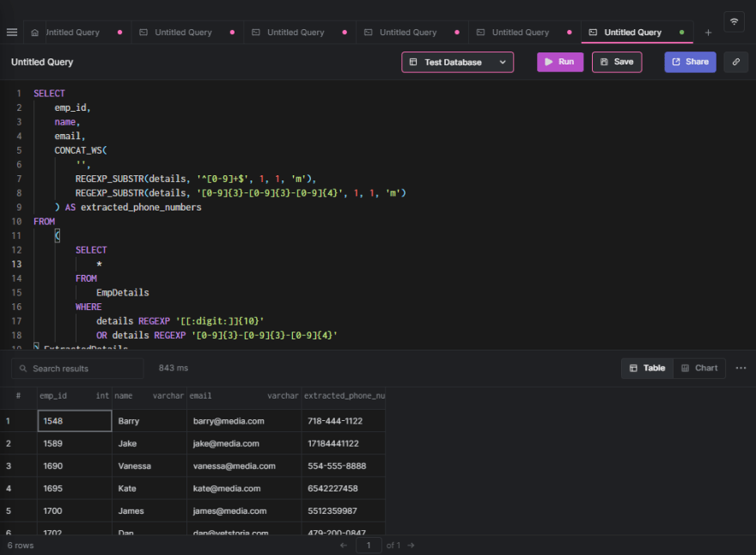Select the name cell Vanessa
The width and height of the screenshot is (756, 555).
(149, 466)
